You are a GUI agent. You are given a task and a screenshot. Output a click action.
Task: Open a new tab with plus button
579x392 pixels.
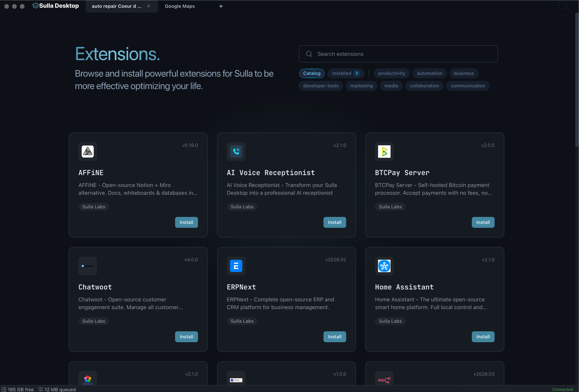[221, 6]
